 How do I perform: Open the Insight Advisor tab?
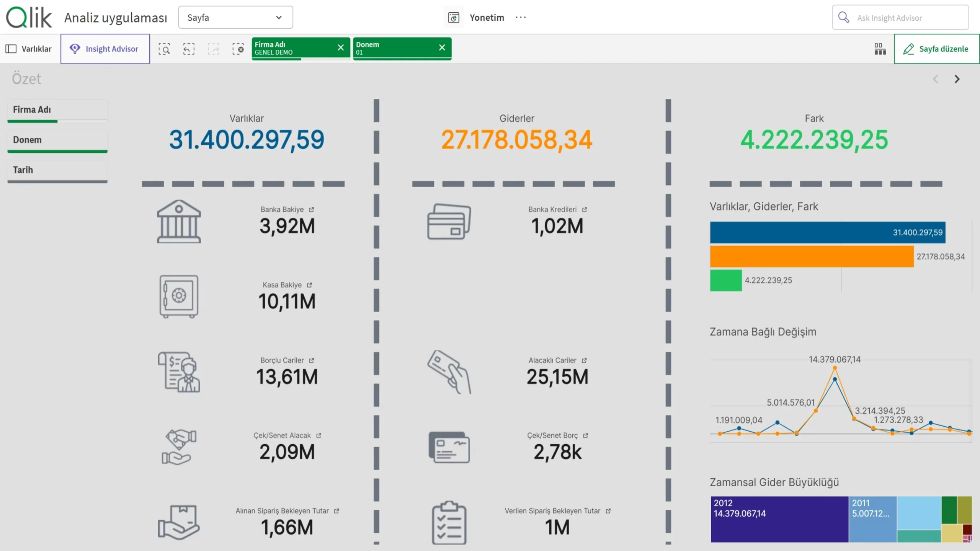coord(105,49)
